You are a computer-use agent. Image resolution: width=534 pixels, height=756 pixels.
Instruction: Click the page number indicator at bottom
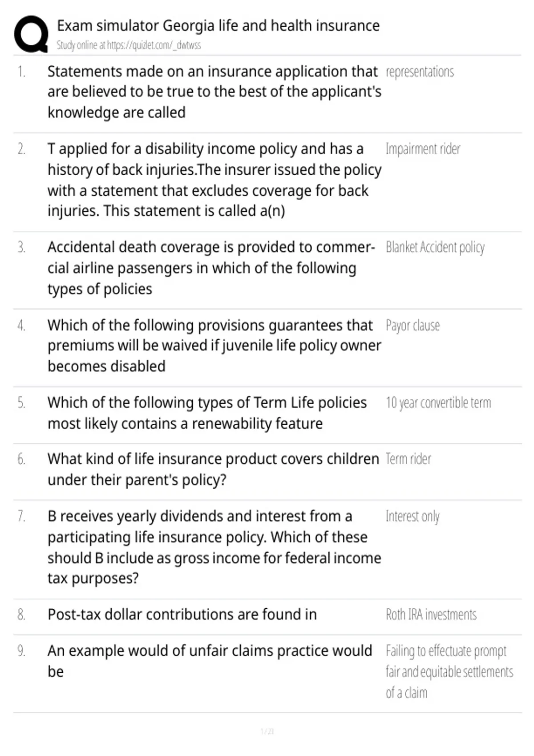coord(267,731)
